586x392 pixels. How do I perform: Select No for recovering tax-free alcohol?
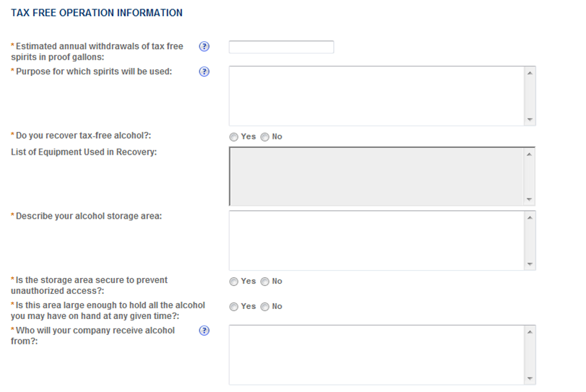tap(264, 136)
